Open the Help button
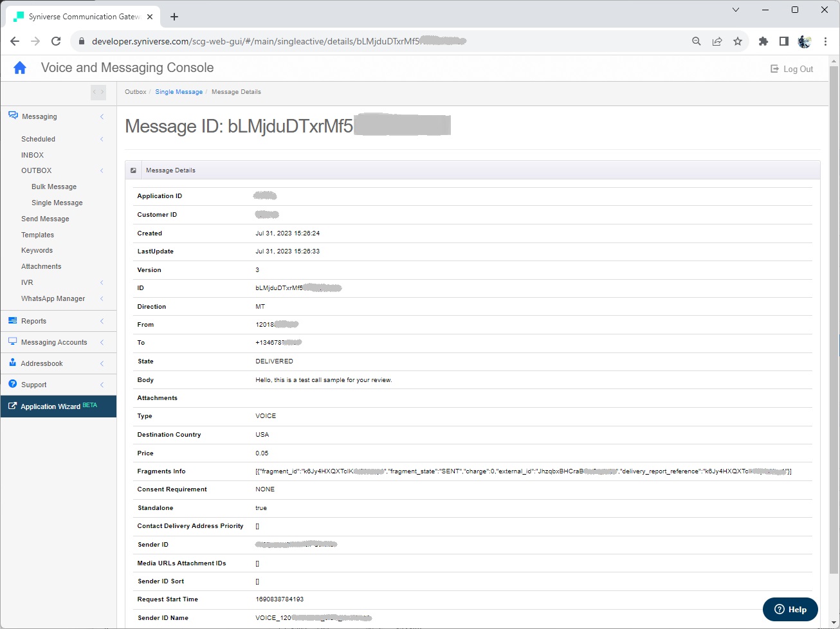The height and width of the screenshot is (629, 840). click(790, 609)
